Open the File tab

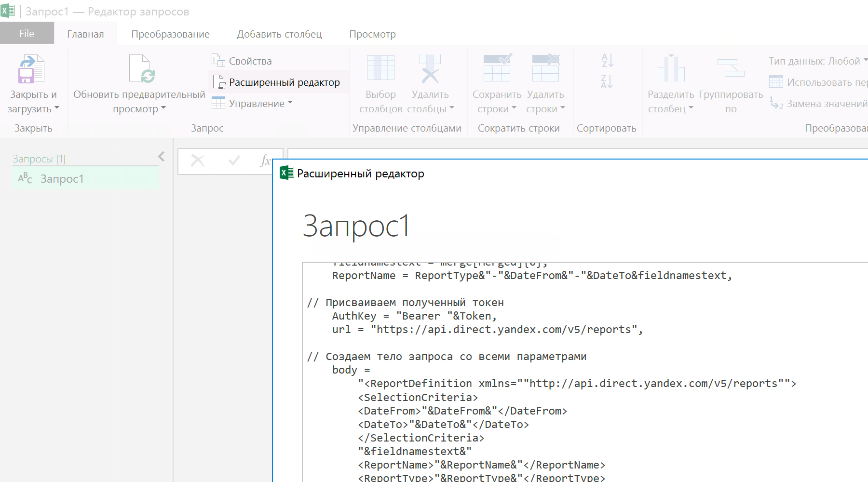(x=27, y=34)
